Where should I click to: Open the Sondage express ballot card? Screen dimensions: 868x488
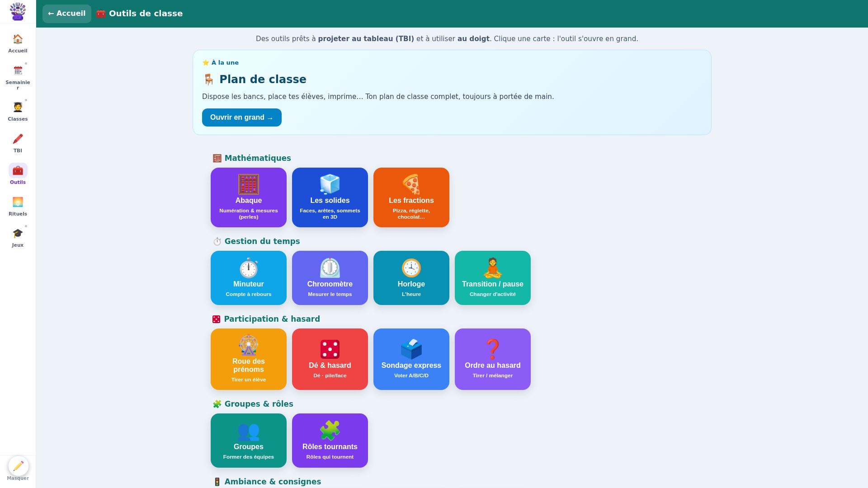pos(411,359)
